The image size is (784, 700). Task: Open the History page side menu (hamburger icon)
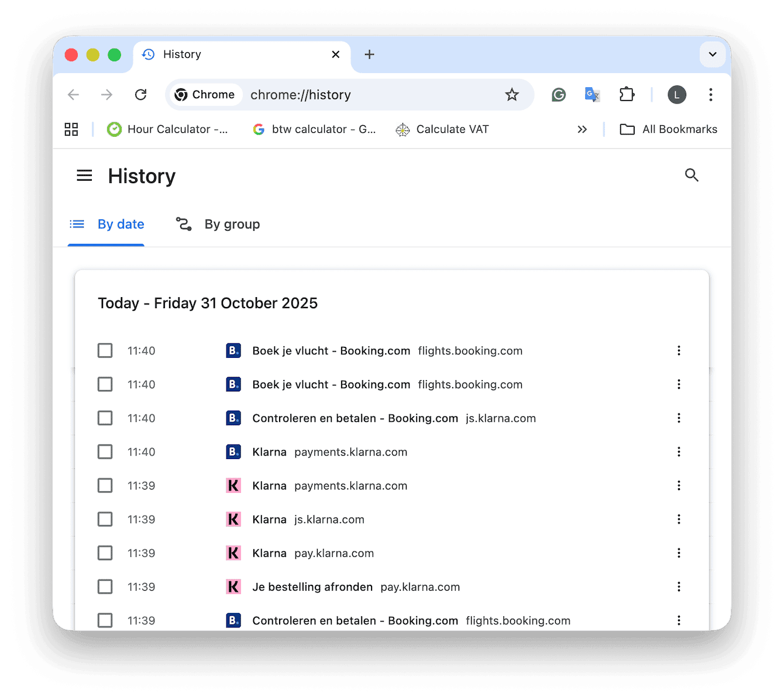click(84, 175)
